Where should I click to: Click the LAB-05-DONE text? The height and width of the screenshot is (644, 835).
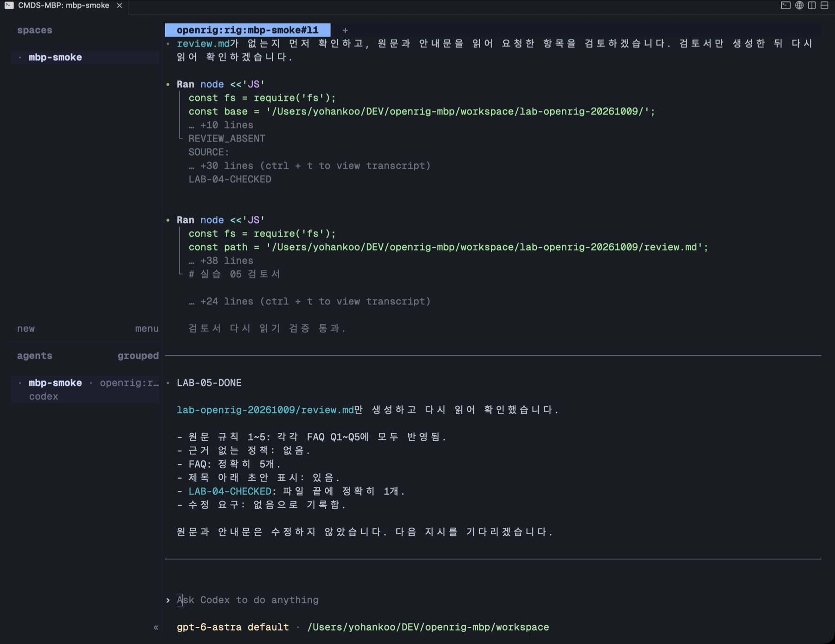coord(209,383)
